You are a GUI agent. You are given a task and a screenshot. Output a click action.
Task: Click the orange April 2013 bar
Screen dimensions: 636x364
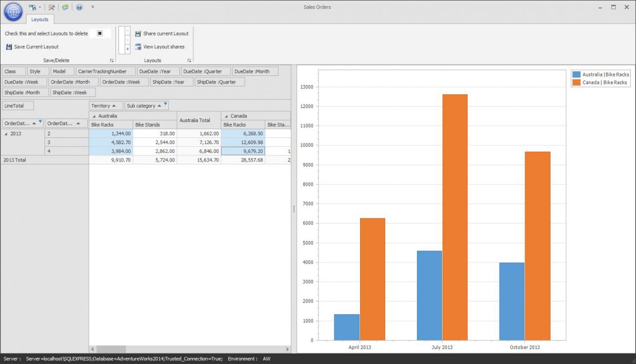372,279
